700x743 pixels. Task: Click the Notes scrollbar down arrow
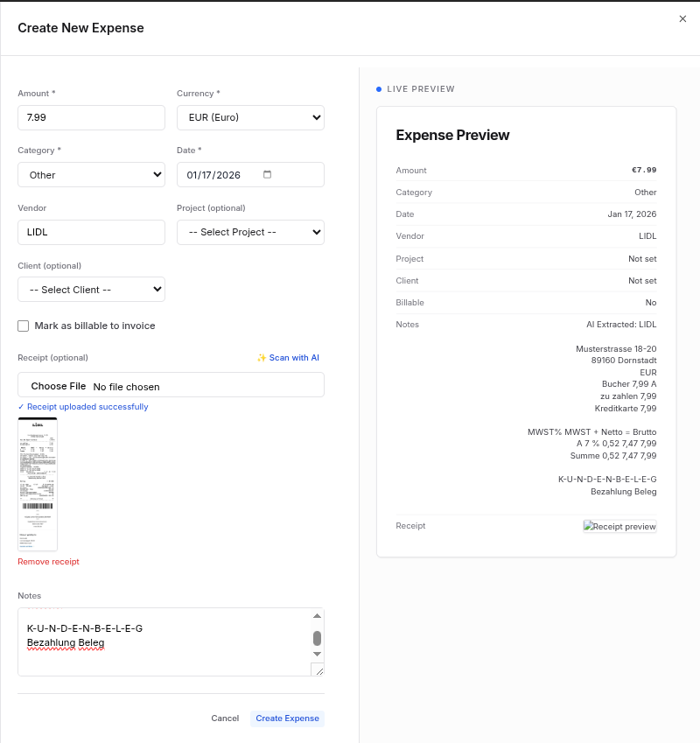point(318,654)
